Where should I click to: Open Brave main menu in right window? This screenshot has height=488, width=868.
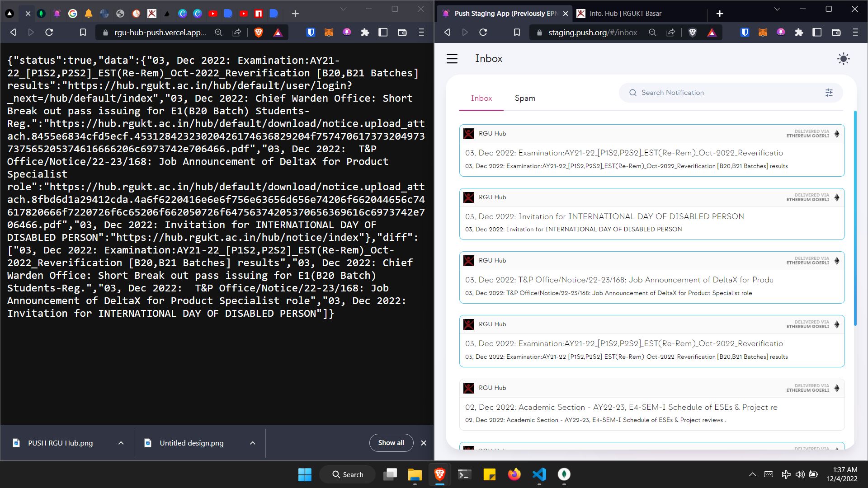click(x=855, y=32)
